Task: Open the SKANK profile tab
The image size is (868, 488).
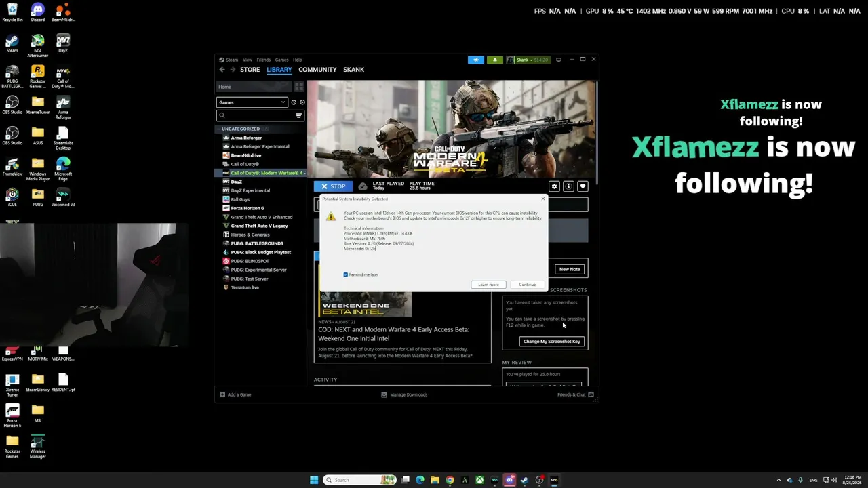Action: coord(353,70)
